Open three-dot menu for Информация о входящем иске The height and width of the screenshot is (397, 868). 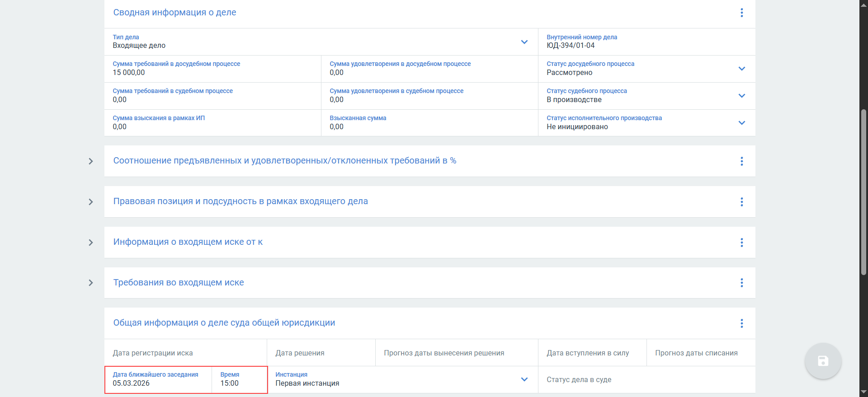coord(741,243)
